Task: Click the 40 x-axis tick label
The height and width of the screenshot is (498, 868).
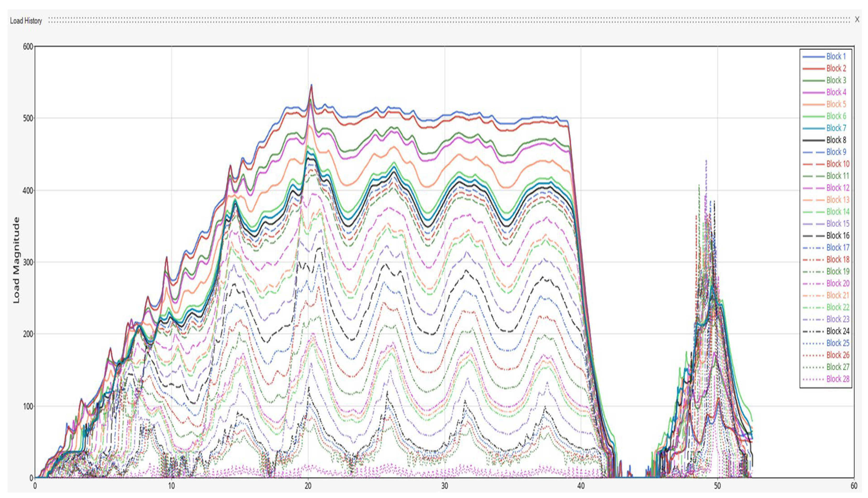Action: (x=581, y=486)
